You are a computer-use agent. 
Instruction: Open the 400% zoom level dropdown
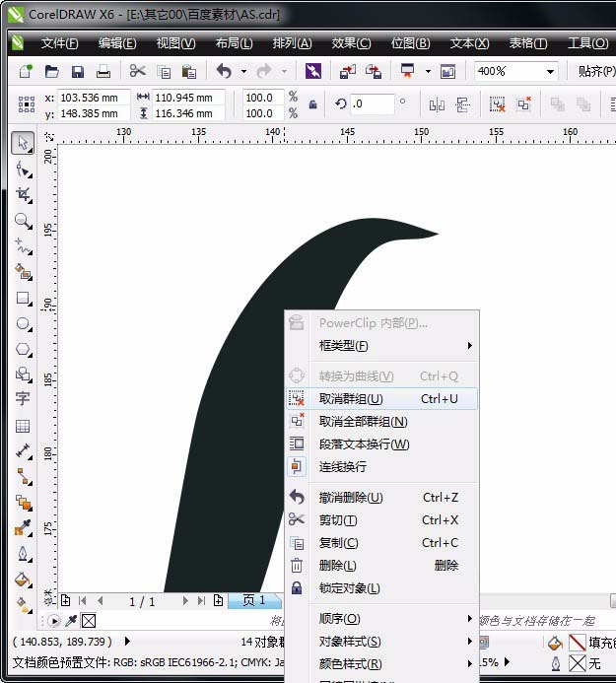pos(548,72)
